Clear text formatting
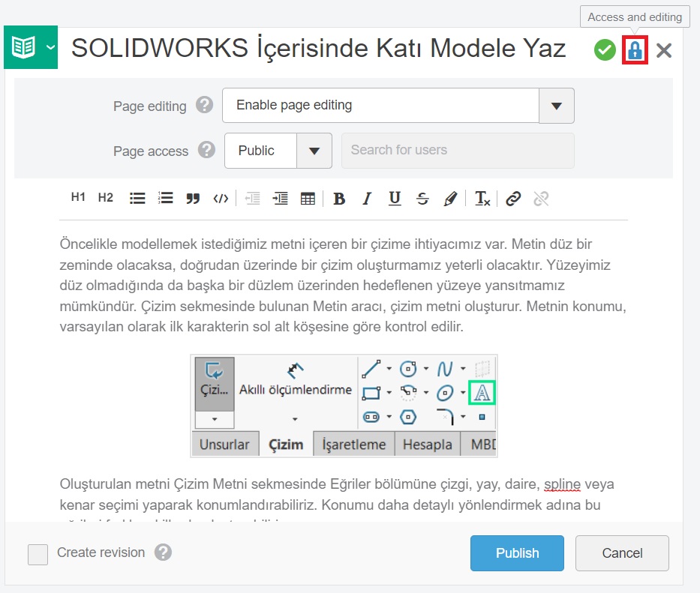This screenshot has height=593, width=700. pos(482,199)
